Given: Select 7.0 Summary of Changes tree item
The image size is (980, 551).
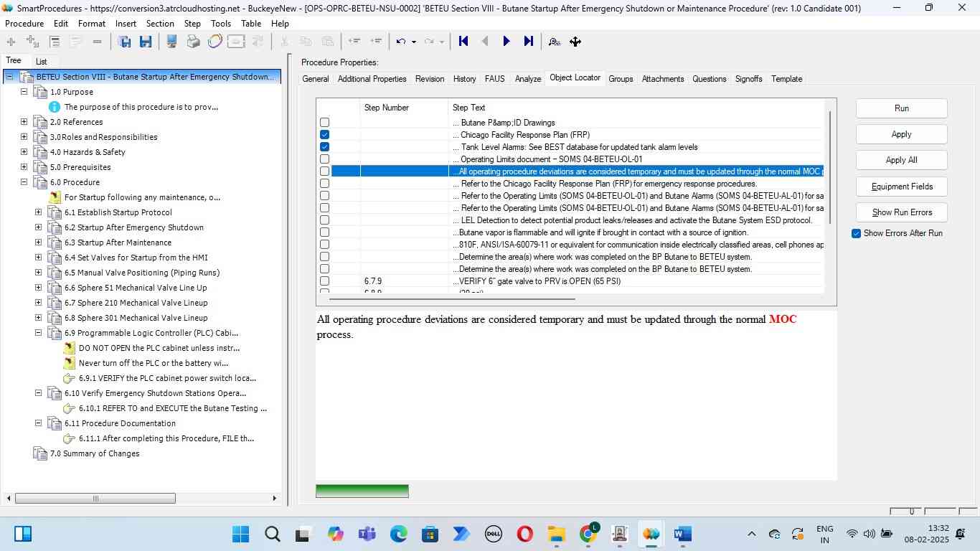Looking at the screenshot, I should coord(94,453).
